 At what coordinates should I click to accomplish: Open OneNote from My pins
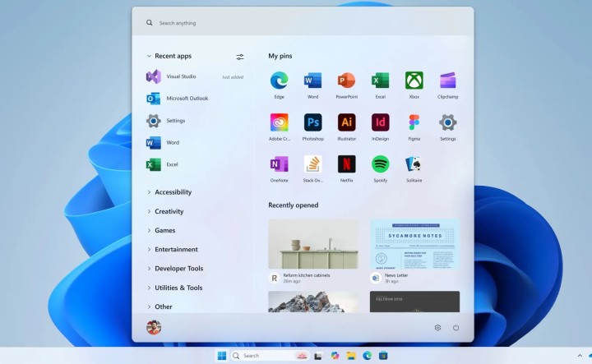(280, 164)
